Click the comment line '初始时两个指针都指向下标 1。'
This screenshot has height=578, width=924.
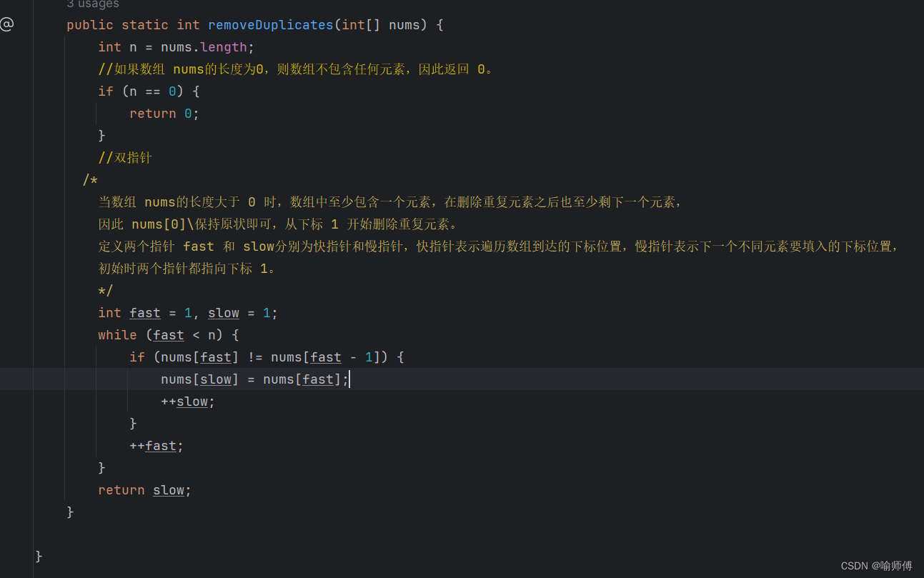[x=187, y=269]
